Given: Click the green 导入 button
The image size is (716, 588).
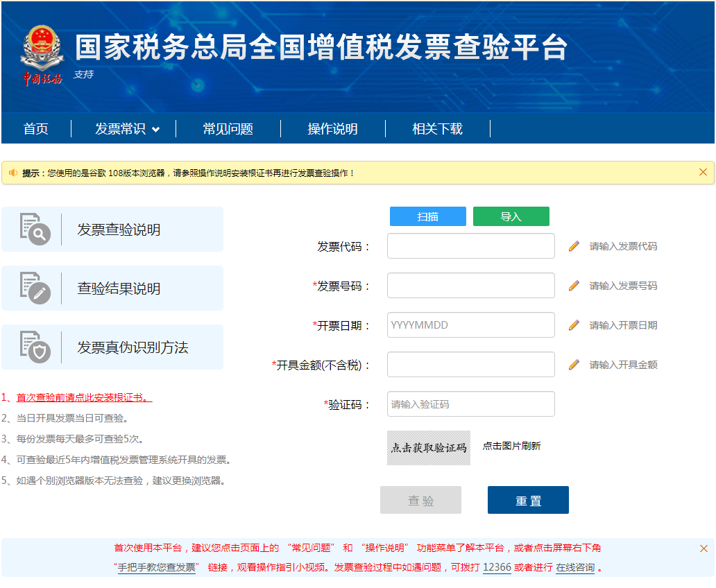Looking at the screenshot, I should pyautogui.click(x=511, y=216).
